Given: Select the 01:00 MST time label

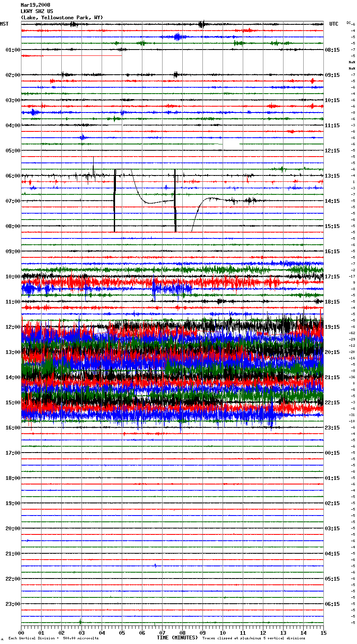Looking at the screenshot, I should (x=13, y=50).
